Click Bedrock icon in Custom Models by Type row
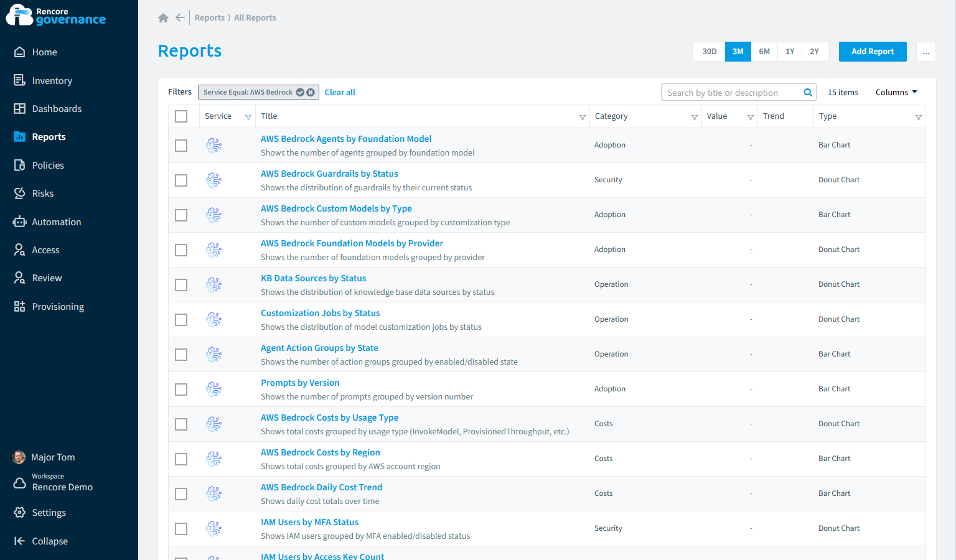The height and width of the screenshot is (560, 956). [x=214, y=215]
